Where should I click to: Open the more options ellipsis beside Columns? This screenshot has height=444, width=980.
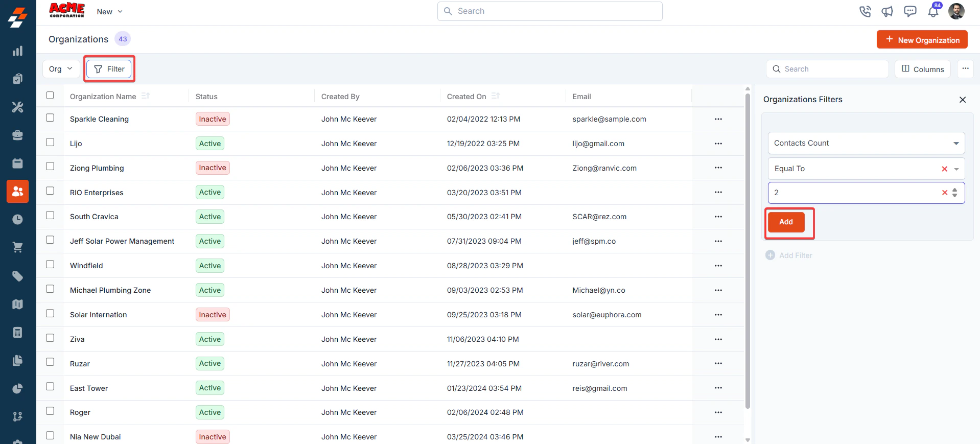[x=965, y=68]
